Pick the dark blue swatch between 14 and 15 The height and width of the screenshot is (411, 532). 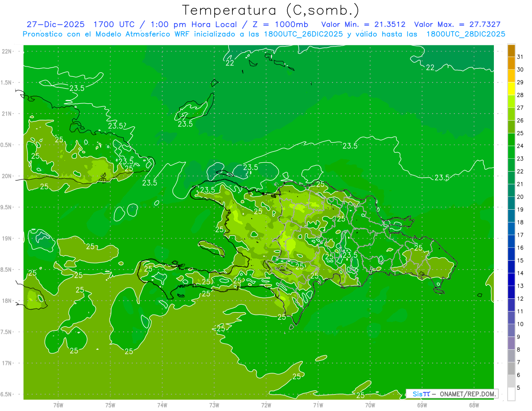(x=511, y=267)
